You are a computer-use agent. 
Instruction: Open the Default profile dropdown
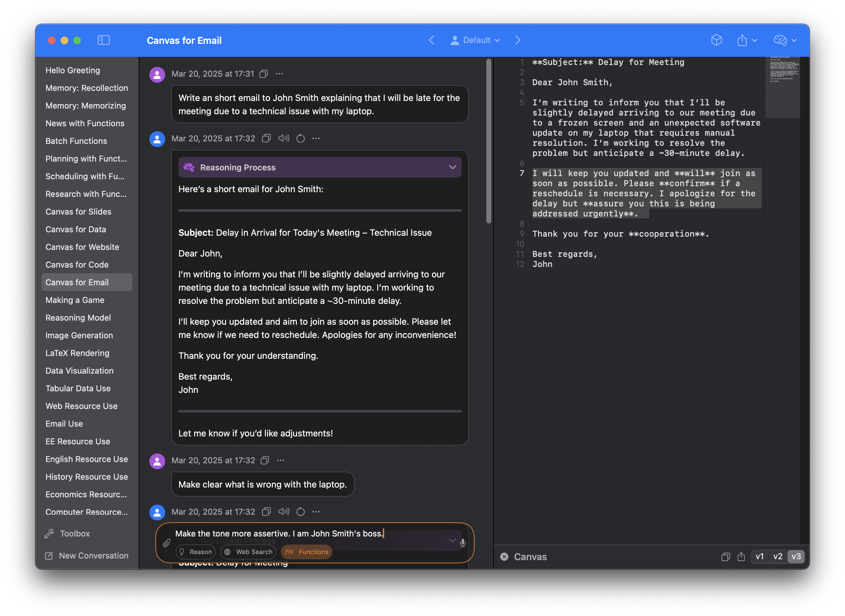[475, 40]
